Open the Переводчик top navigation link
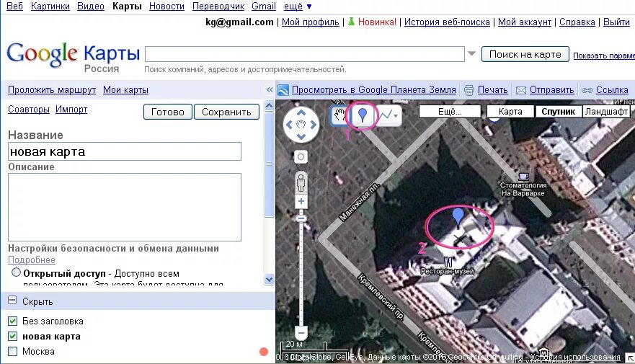 tap(218, 6)
